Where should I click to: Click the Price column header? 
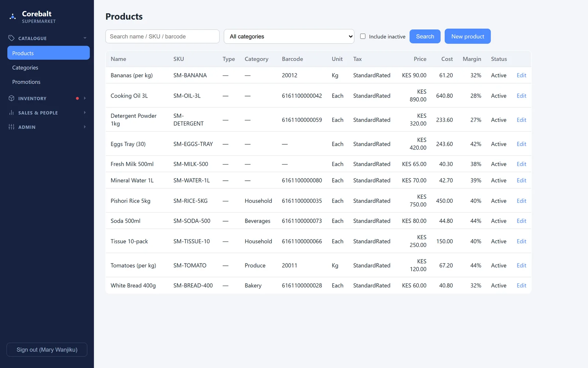click(420, 59)
